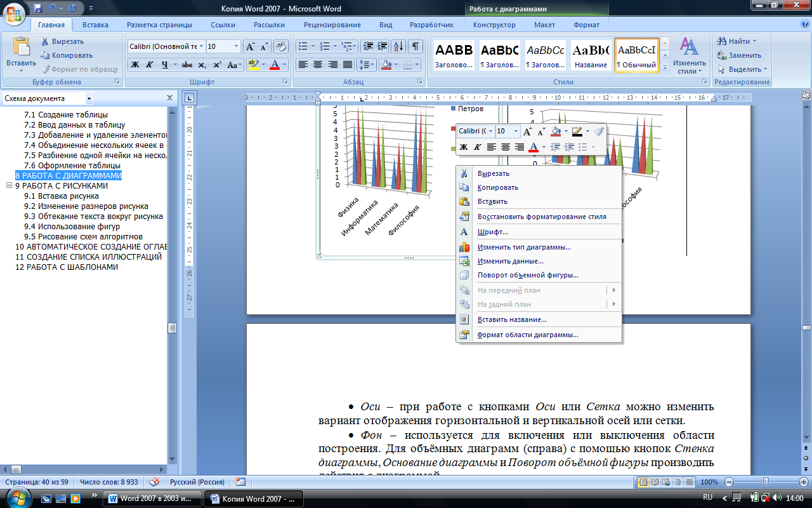Apply subscript x₂ formatting

pos(202,65)
